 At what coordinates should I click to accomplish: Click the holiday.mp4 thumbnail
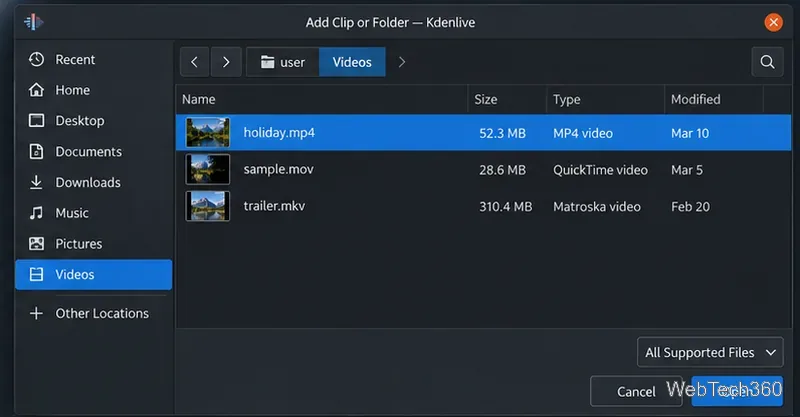pos(208,133)
